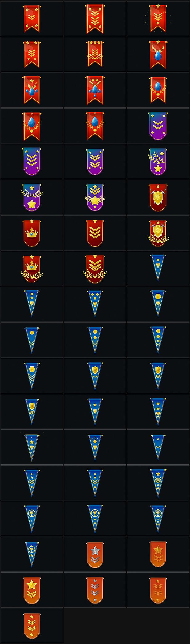Choose the red banner with crossed-swords shield, no laurel

tap(158, 197)
